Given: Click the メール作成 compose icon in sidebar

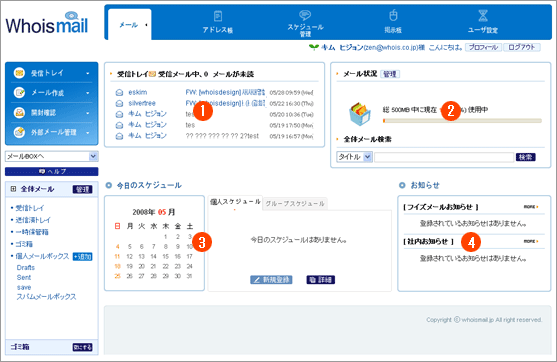Looking at the screenshot, I should 19,93.
